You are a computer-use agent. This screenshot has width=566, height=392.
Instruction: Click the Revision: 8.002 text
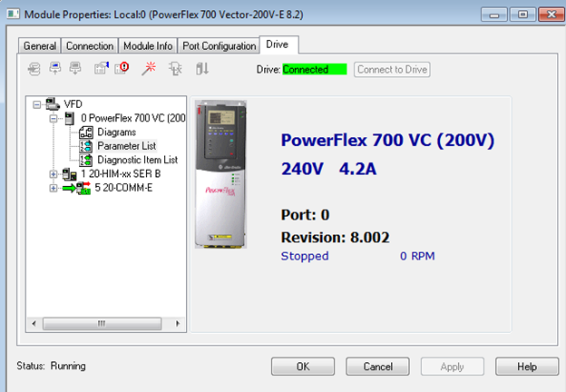coord(336,238)
